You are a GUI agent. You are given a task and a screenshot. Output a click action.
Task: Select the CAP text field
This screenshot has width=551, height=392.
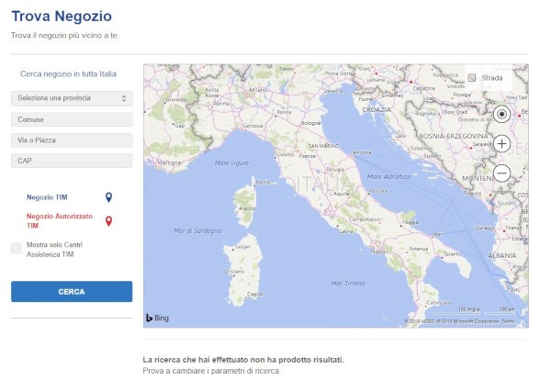(x=72, y=161)
